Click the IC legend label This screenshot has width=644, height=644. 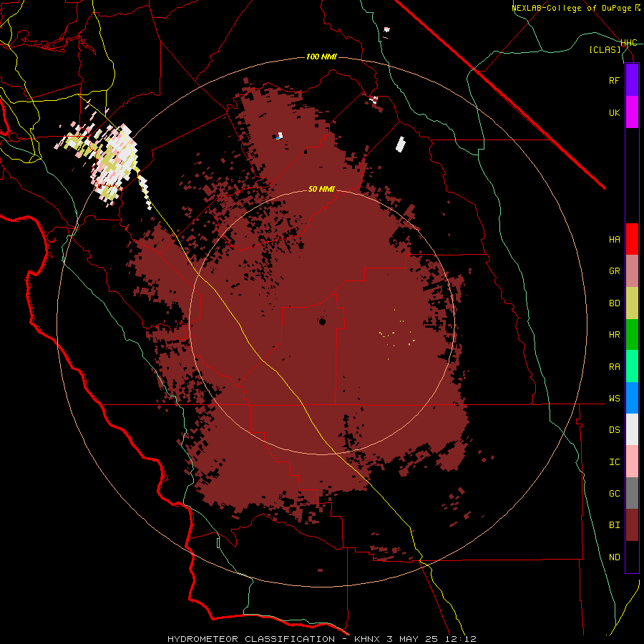tap(614, 462)
